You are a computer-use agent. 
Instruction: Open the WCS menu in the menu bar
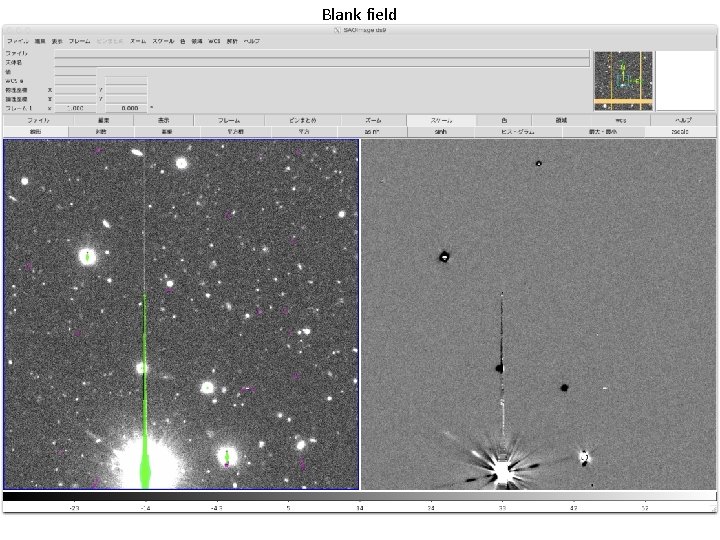[214, 41]
